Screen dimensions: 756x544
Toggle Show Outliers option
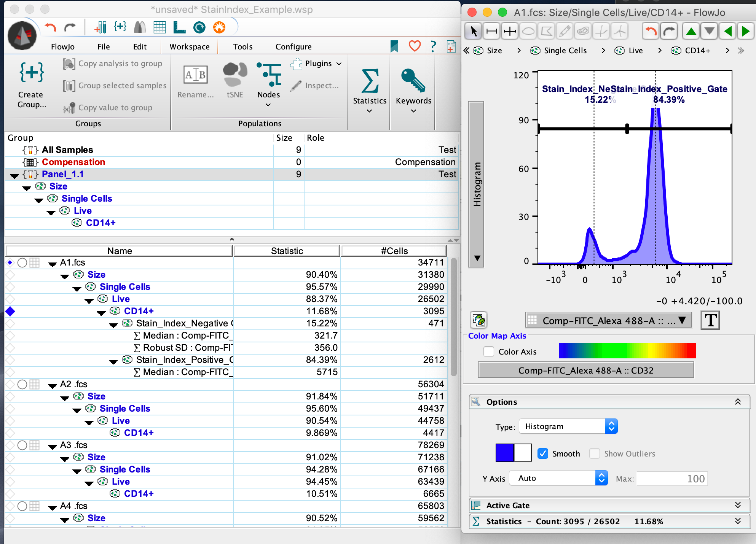coord(595,453)
